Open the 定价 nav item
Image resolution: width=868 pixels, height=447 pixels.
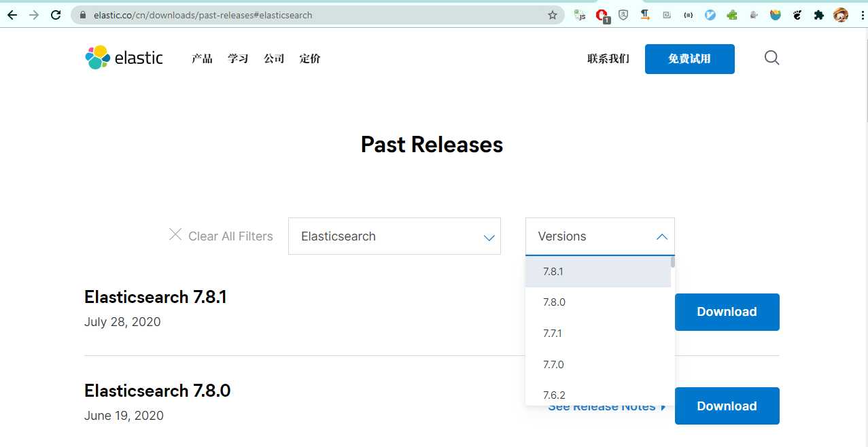tap(310, 58)
